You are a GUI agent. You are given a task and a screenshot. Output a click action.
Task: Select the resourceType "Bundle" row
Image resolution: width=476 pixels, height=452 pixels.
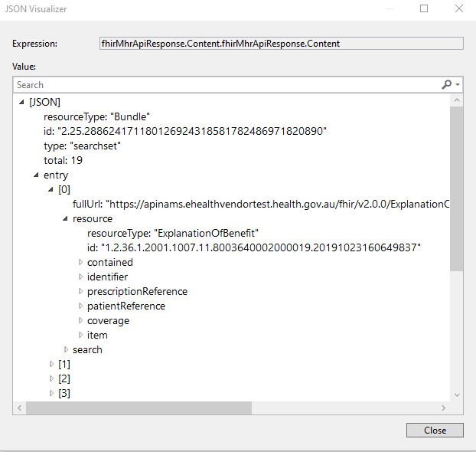pyautogui.click(x=96, y=116)
